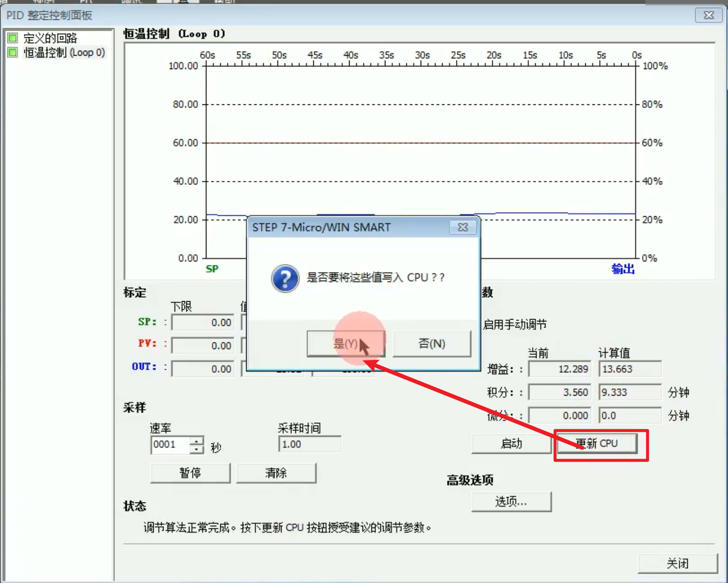The height and width of the screenshot is (583, 728).
Task: Confirm writing values with 是(Y)
Action: point(346,343)
